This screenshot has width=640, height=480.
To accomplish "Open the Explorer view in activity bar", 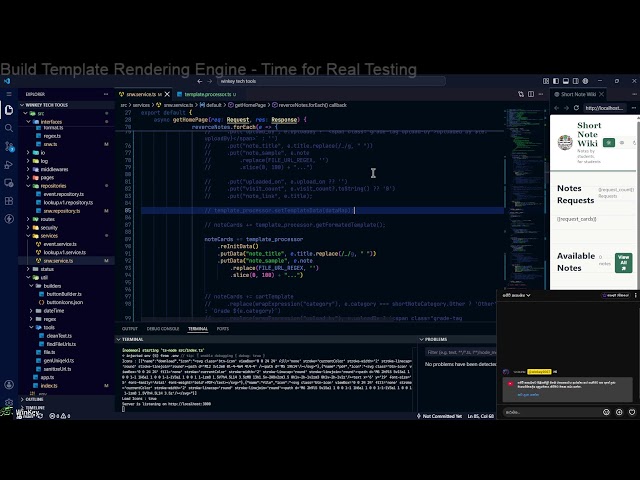I will coord(9,110).
